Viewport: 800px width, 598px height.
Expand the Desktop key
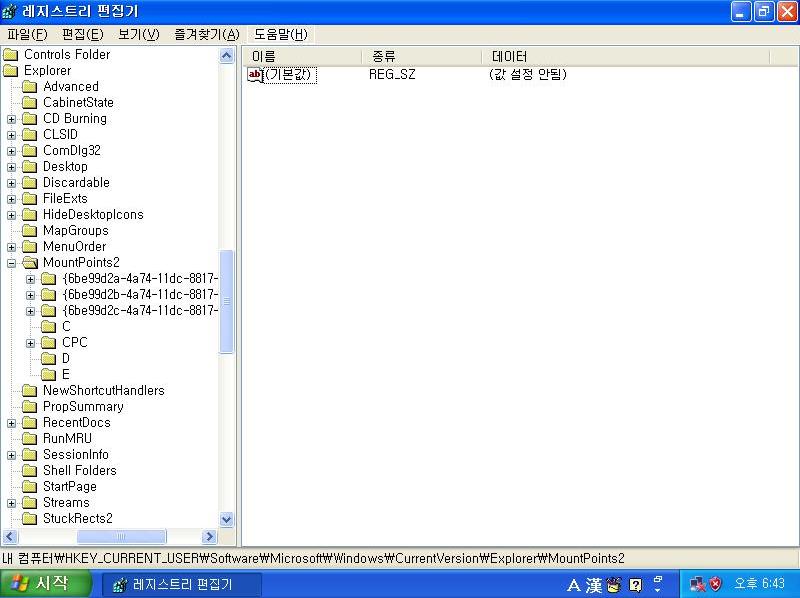(11, 168)
